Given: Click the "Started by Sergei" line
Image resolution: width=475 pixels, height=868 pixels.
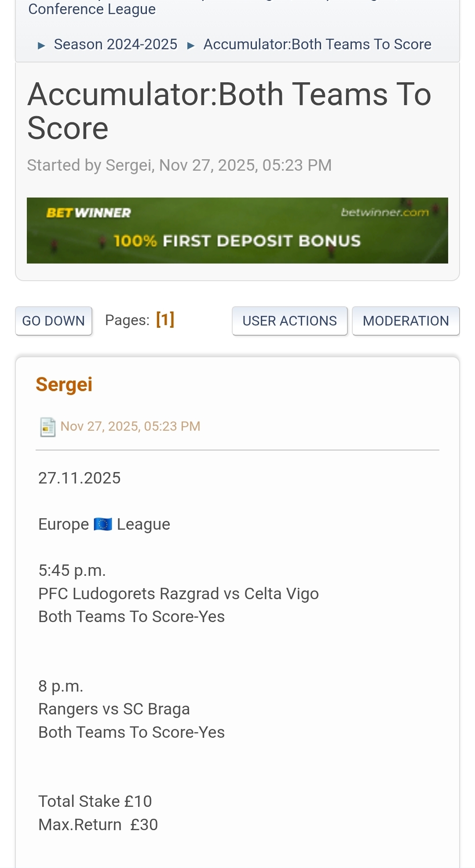Looking at the screenshot, I should 179,165.
